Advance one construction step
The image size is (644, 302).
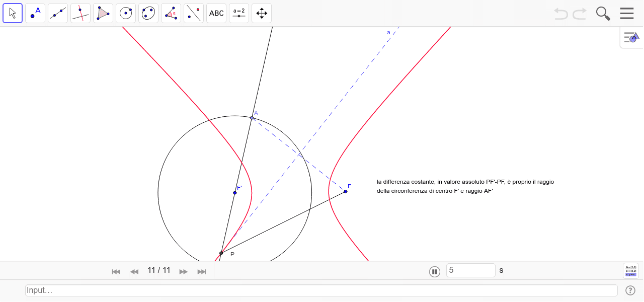(184, 272)
